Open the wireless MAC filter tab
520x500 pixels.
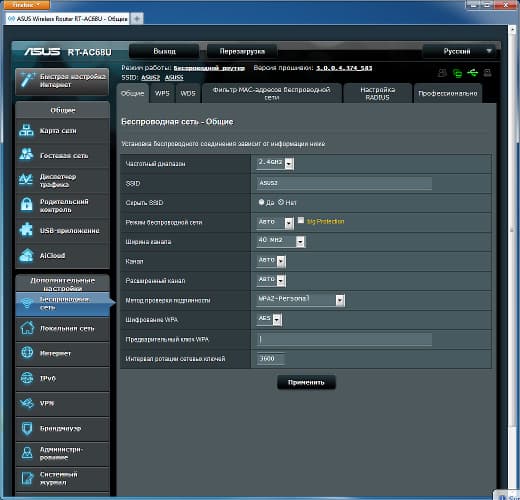coord(272,94)
